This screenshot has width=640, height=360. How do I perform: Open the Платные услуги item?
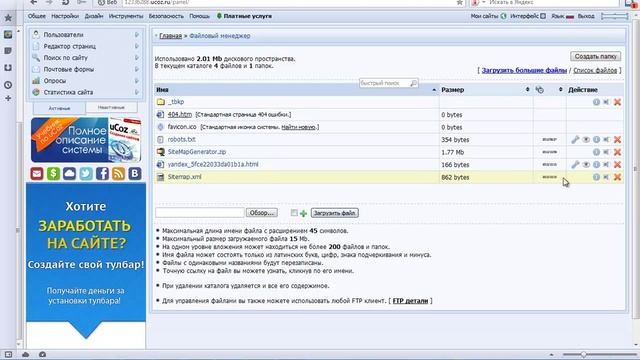pos(244,16)
